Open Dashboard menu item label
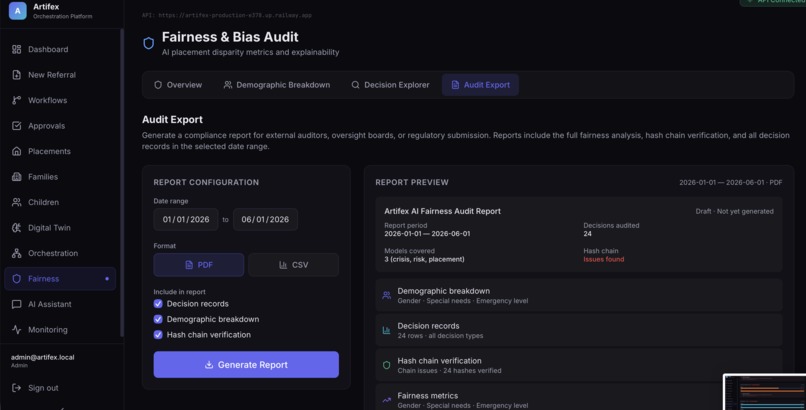Screen dimensions: 806x410 [x=48, y=49]
